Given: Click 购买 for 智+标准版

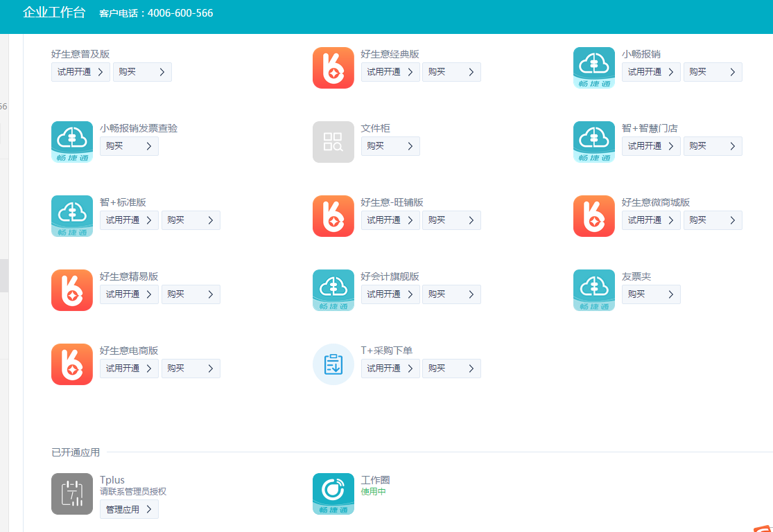Looking at the screenshot, I should click(191, 220).
